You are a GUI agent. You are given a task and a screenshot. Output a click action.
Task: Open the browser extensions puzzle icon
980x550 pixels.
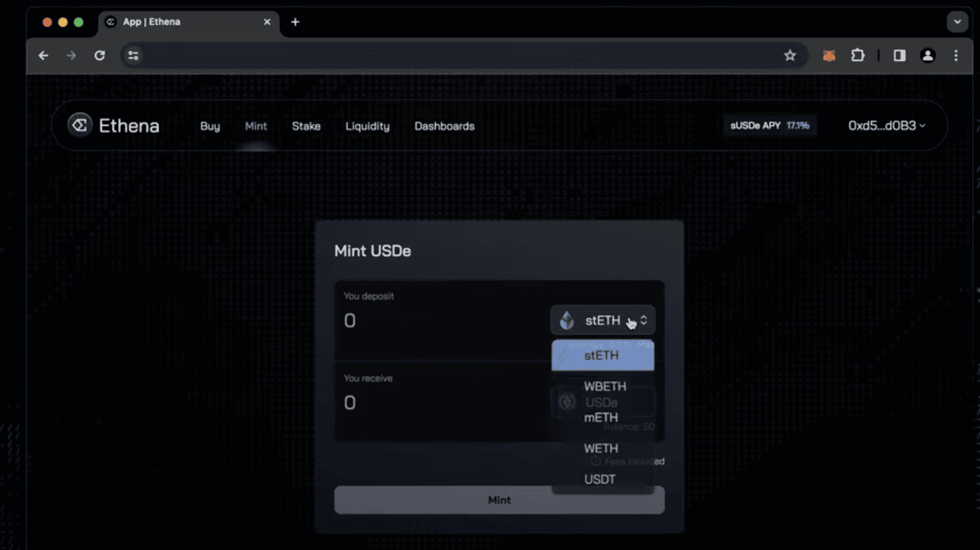click(x=857, y=56)
